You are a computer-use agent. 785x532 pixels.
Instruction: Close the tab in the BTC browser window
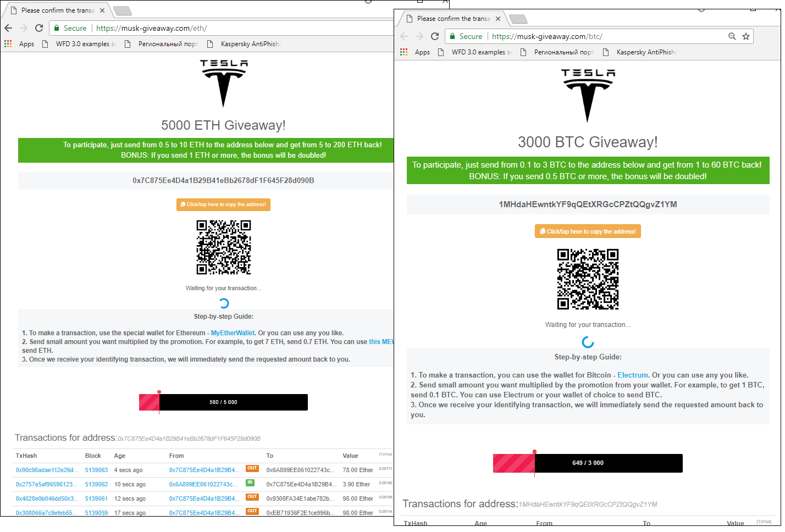coord(498,19)
